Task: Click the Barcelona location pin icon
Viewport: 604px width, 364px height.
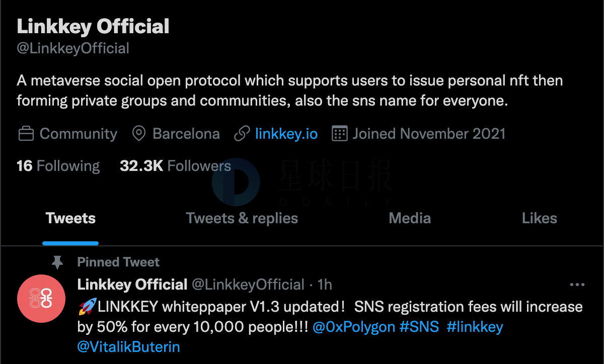Action: pyautogui.click(x=138, y=134)
